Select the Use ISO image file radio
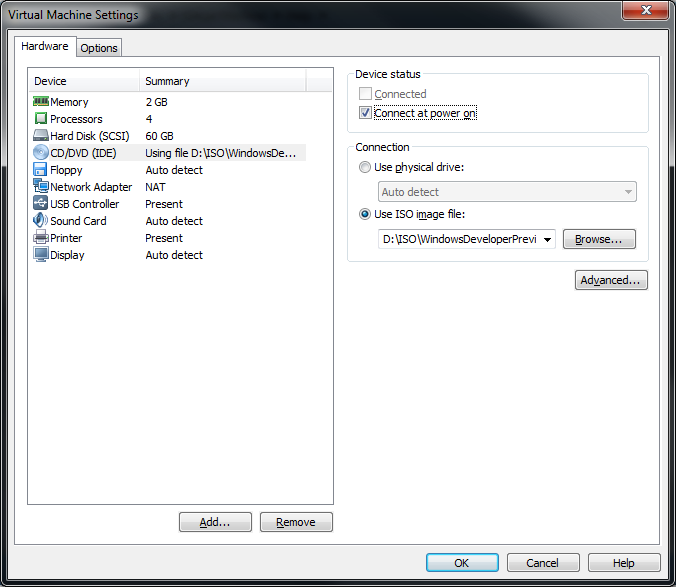The height and width of the screenshot is (587, 676). click(365, 214)
